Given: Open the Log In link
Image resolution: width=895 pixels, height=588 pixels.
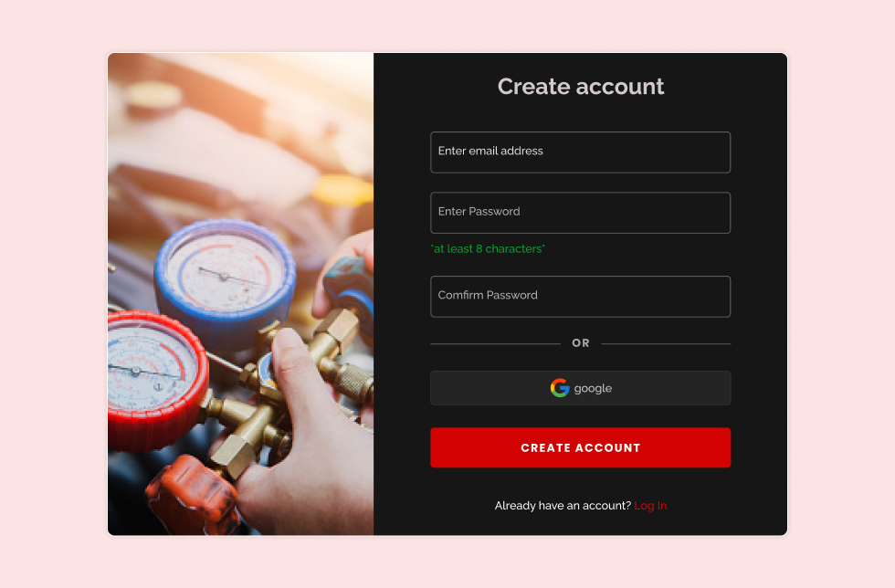Looking at the screenshot, I should [x=650, y=506].
